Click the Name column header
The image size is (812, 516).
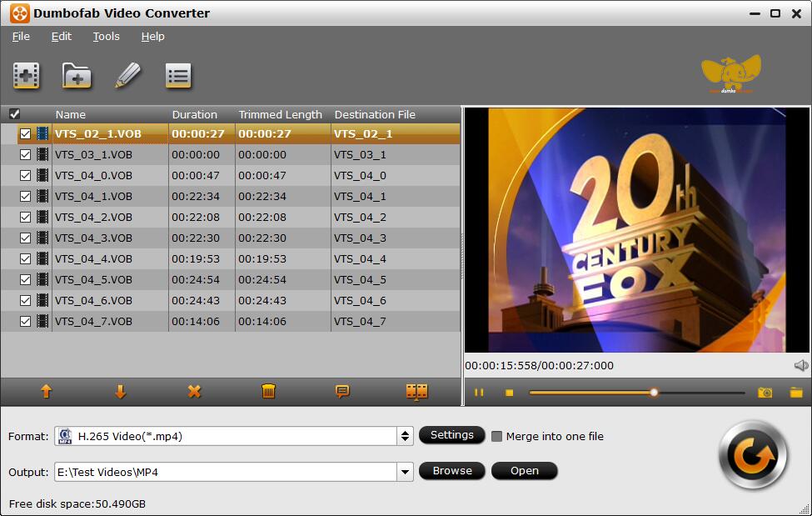pyautogui.click(x=71, y=114)
